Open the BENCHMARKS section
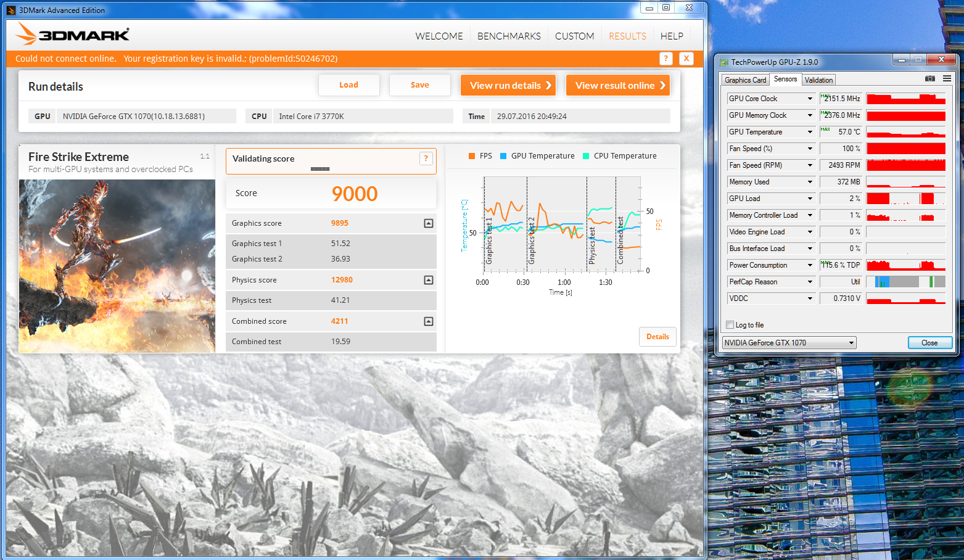964x560 pixels. (509, 36)
